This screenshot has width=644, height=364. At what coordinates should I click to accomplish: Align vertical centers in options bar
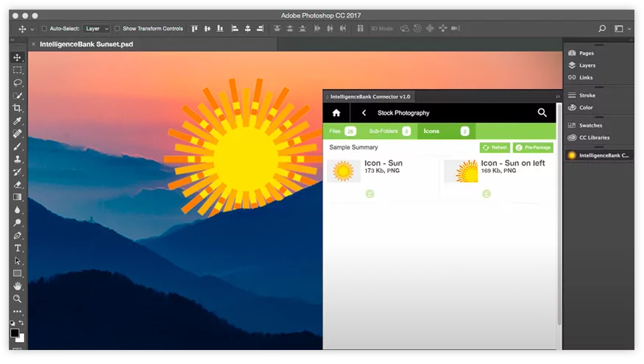(x=208, y=29)
